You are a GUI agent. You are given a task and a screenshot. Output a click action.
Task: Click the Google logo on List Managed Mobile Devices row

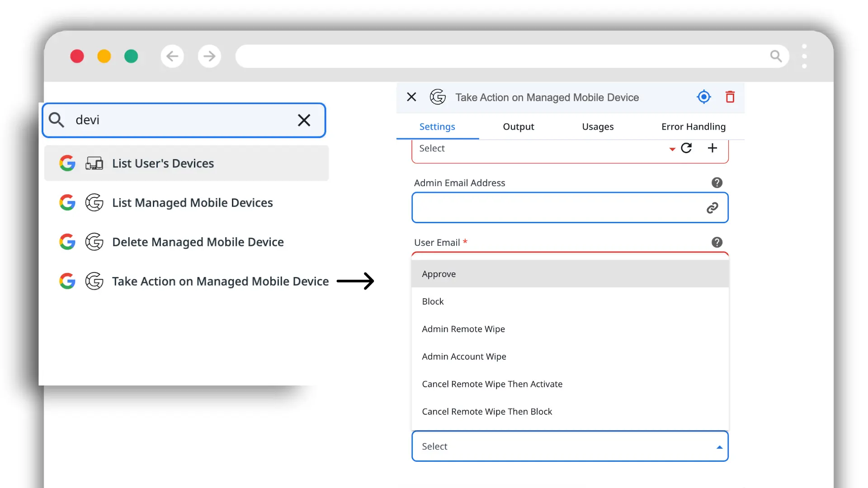(x=67, y=202)
